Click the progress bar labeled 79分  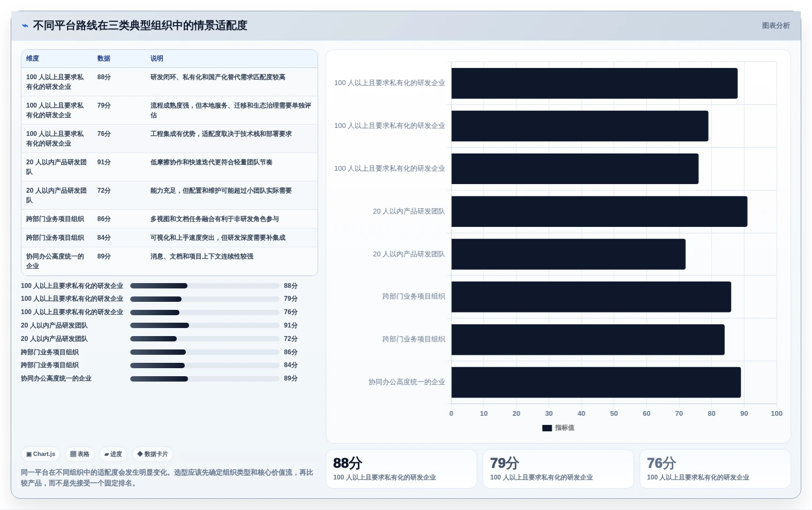(205, 299)
